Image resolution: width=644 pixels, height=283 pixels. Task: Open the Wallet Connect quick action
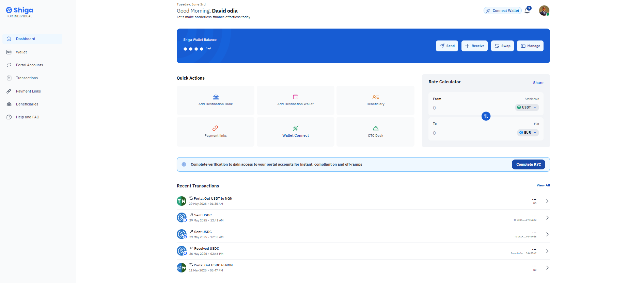click(296, 132)
